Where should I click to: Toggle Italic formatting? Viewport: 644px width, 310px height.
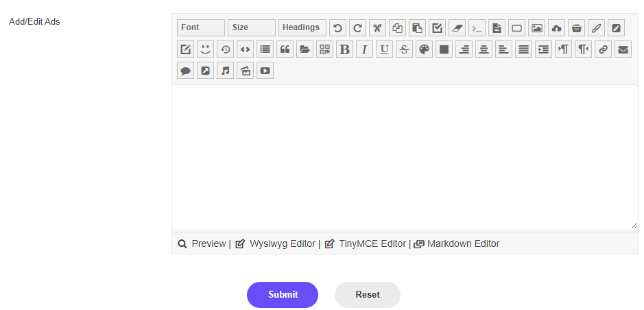click(365, 49)
